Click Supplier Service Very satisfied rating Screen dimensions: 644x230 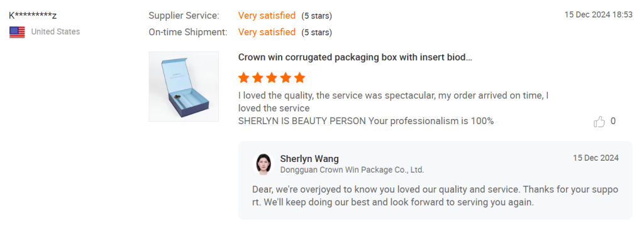267,16
